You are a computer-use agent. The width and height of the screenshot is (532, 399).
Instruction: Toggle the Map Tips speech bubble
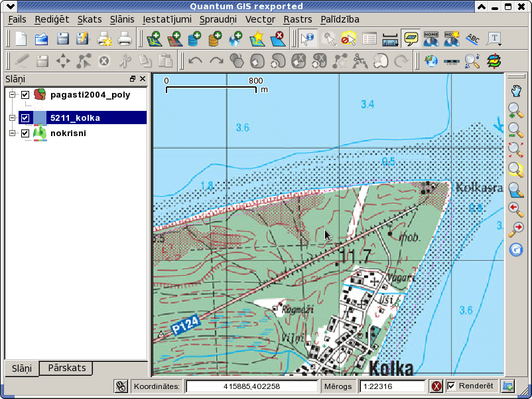pyautogui.click(x=411, y=39)
